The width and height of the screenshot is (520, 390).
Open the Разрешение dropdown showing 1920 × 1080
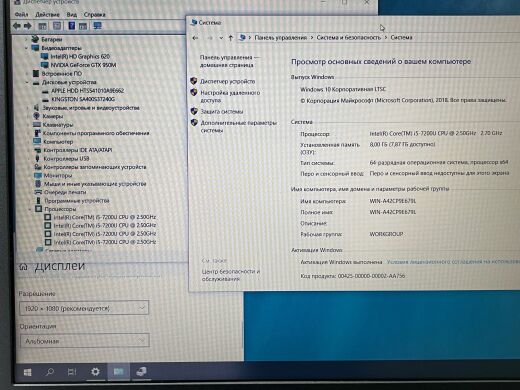click(84, 308)
